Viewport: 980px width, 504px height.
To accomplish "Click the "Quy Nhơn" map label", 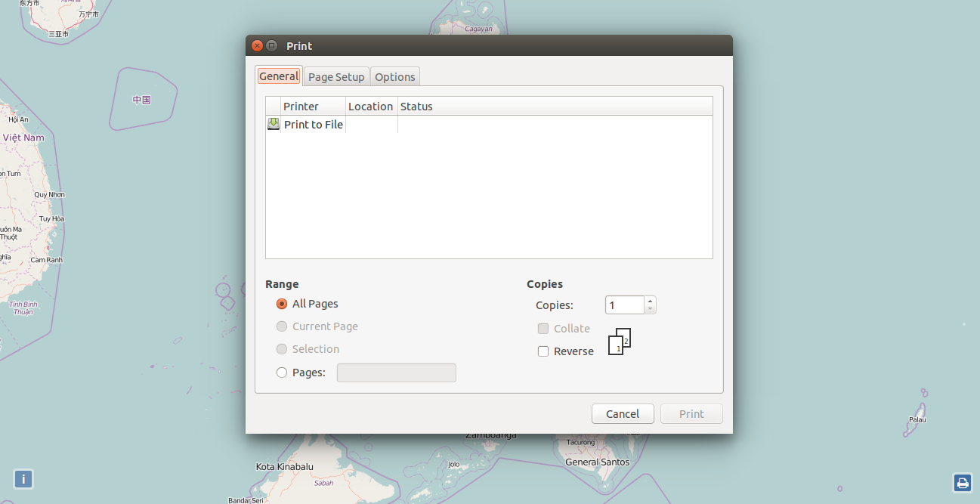I will 50,195.
